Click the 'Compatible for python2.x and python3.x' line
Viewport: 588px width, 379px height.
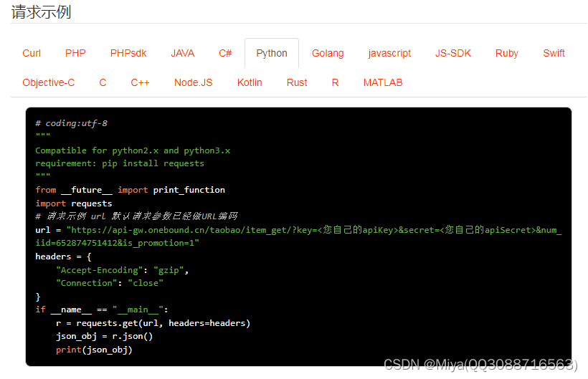(x=133, y=150)
